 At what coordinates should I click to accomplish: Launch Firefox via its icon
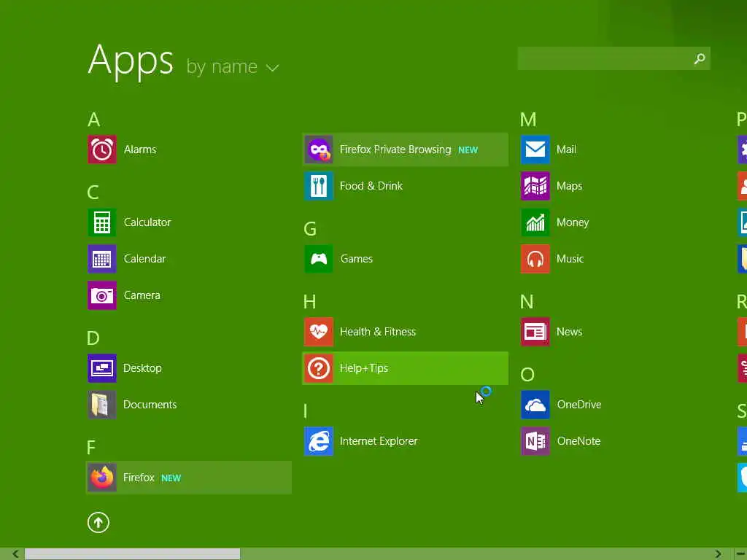102,478
